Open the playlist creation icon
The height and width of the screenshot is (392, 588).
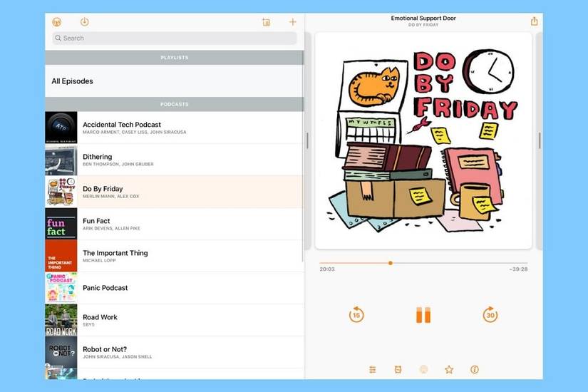(x=267, y=22)
